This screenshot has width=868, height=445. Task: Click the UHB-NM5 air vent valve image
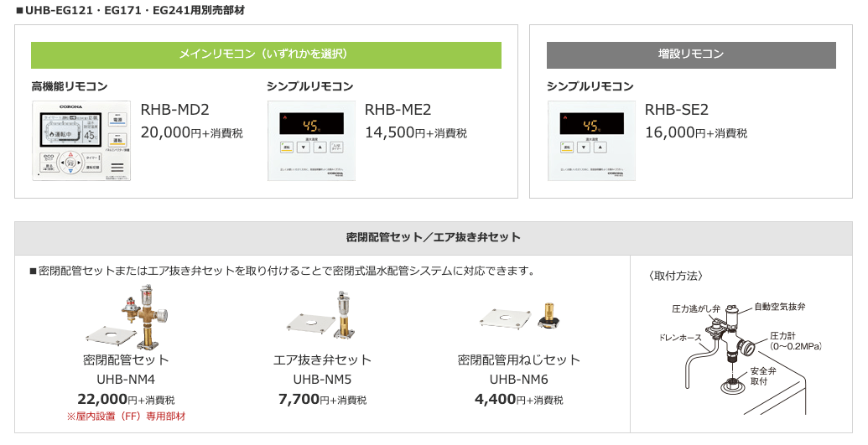[x=322, y=317]
